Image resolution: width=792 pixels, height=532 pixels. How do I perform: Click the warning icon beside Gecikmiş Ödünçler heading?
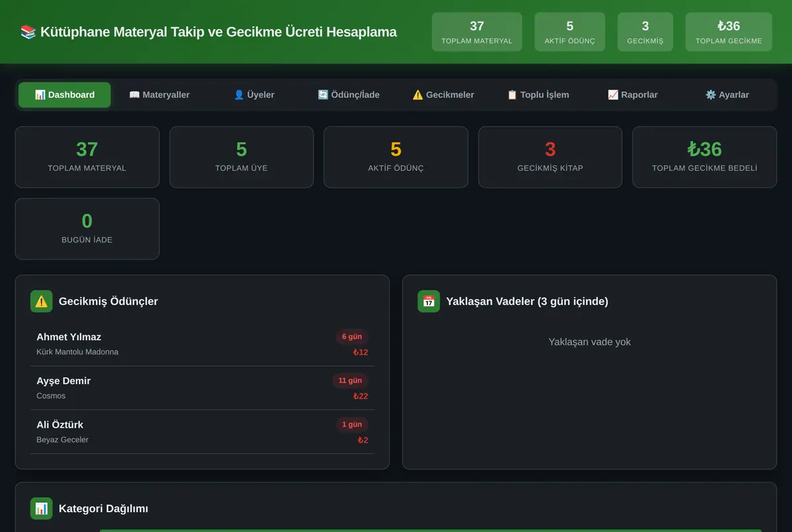[42, 302]
